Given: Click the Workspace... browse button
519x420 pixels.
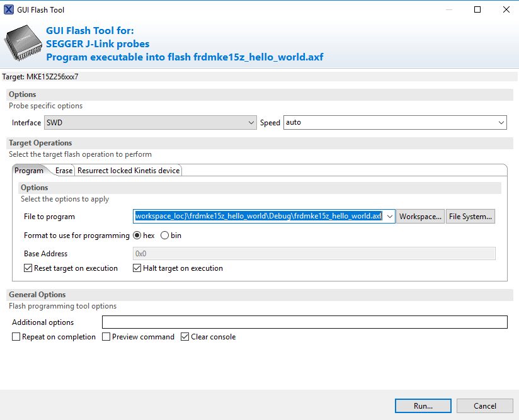Looking at the screenshot, I should pos(420,217).
